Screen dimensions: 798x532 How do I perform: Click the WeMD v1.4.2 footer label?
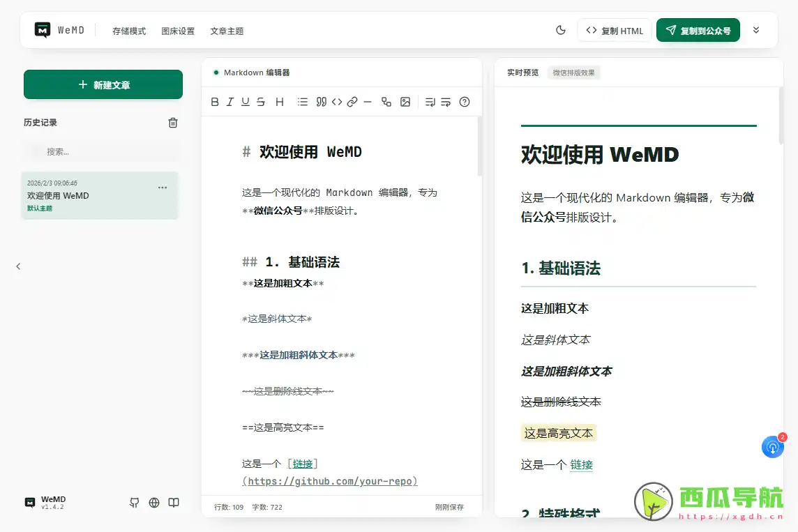coord(45,503)
